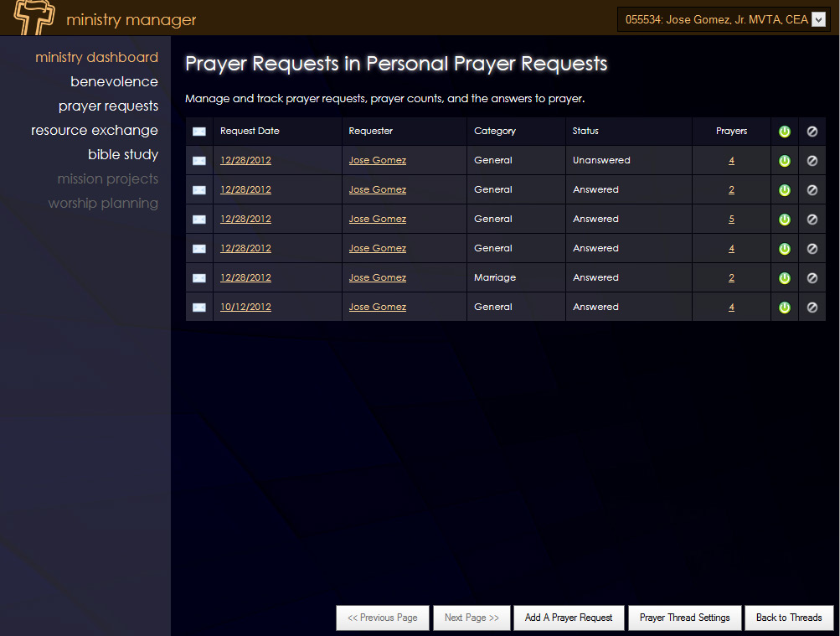Open the 10/12/2012 request date link

tap(245, 308)
